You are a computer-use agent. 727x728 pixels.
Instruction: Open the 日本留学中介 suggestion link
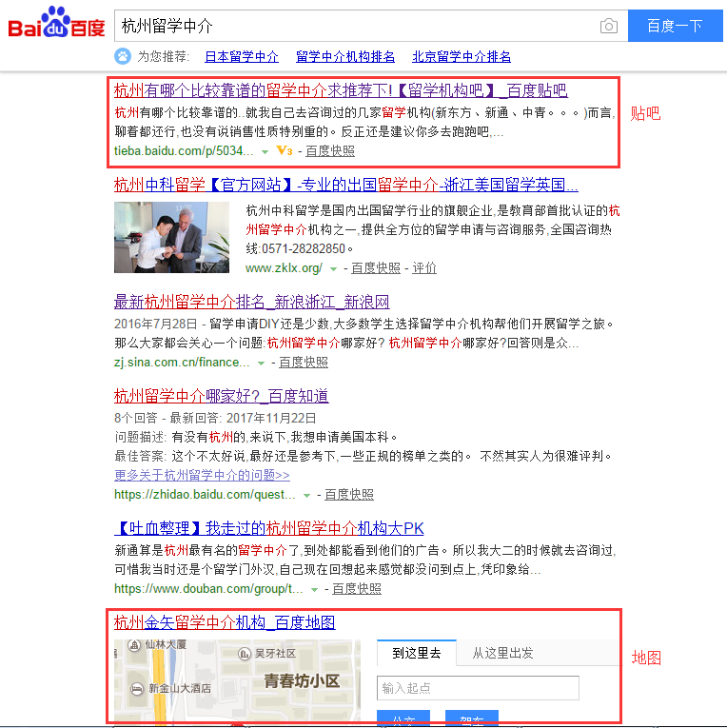click(x=242, y=57)
